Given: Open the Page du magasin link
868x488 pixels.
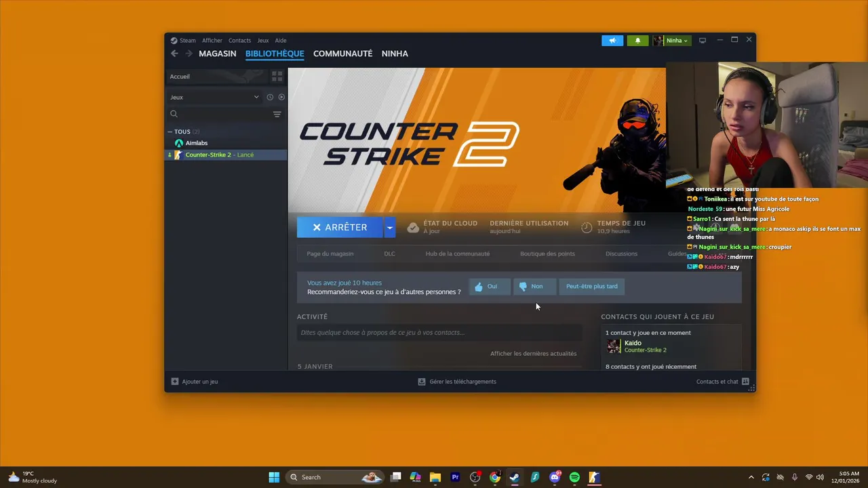Looking at the screenshot, I should [330, 253].
